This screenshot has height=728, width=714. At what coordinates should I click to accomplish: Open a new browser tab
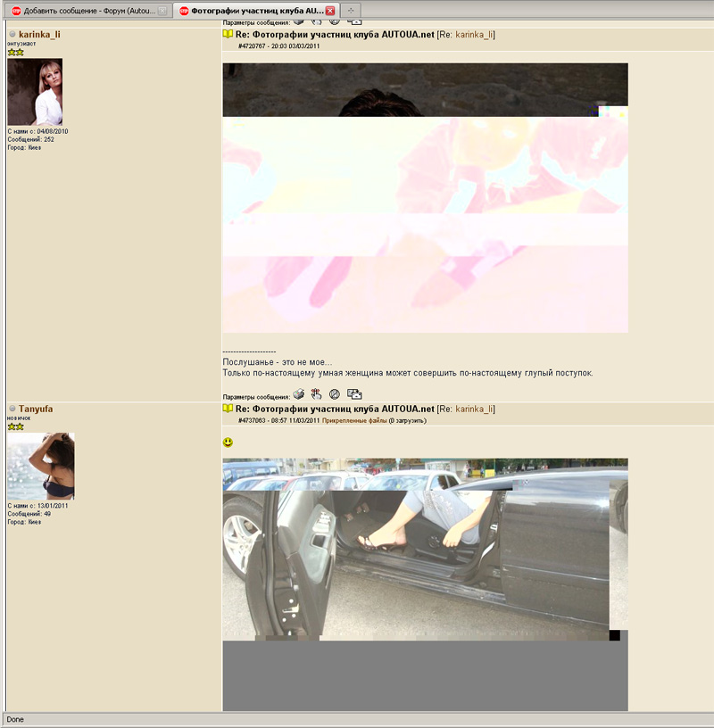click(x=352, y=11)
